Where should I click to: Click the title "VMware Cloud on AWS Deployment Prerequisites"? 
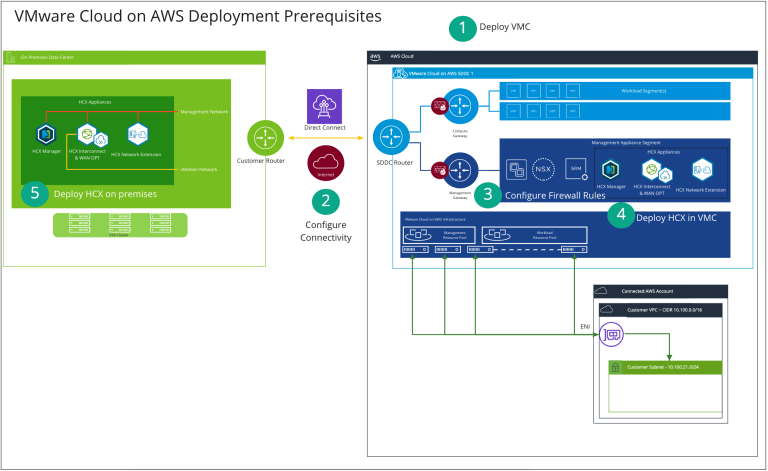[x=198, y=16]
